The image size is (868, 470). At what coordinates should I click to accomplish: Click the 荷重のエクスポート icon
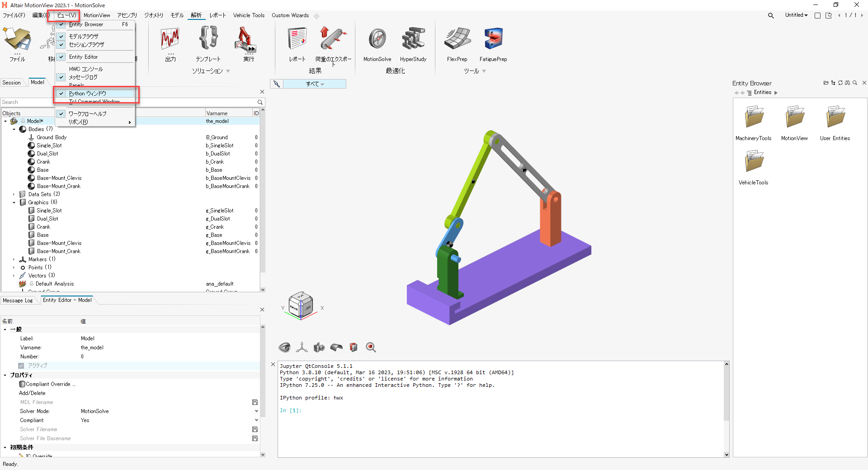[x=333, y=39]
